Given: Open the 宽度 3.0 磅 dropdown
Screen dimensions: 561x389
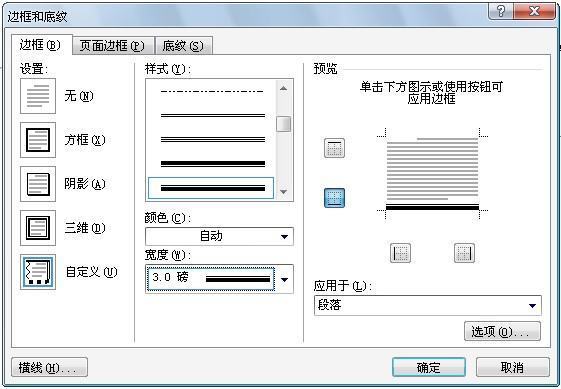Looking at the screenshot, I should 219,279.
